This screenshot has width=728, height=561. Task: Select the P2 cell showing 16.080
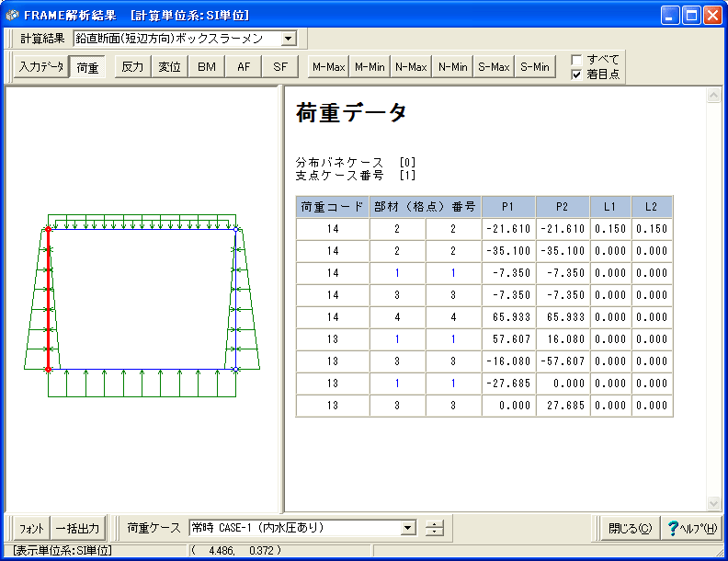tap(563, 339)
